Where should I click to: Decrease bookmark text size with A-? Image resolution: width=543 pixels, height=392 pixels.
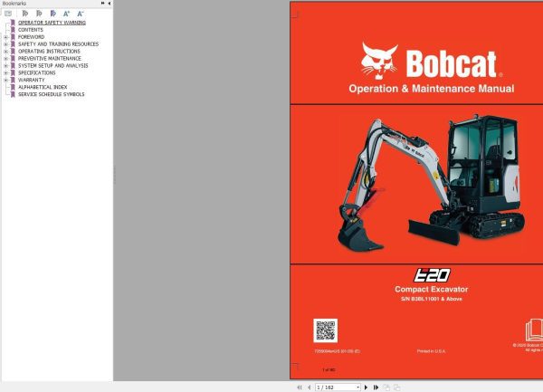pos(81,14)
